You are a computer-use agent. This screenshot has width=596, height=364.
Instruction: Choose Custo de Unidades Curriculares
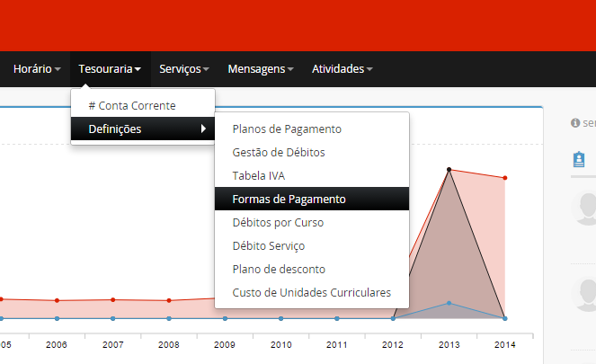(x=311, y=292)
